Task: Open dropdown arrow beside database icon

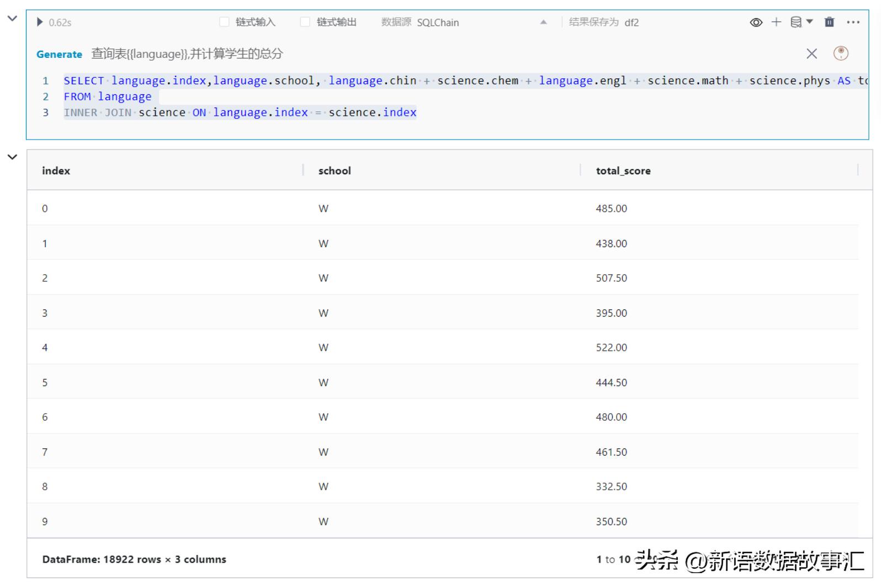Action: (810, 22)
